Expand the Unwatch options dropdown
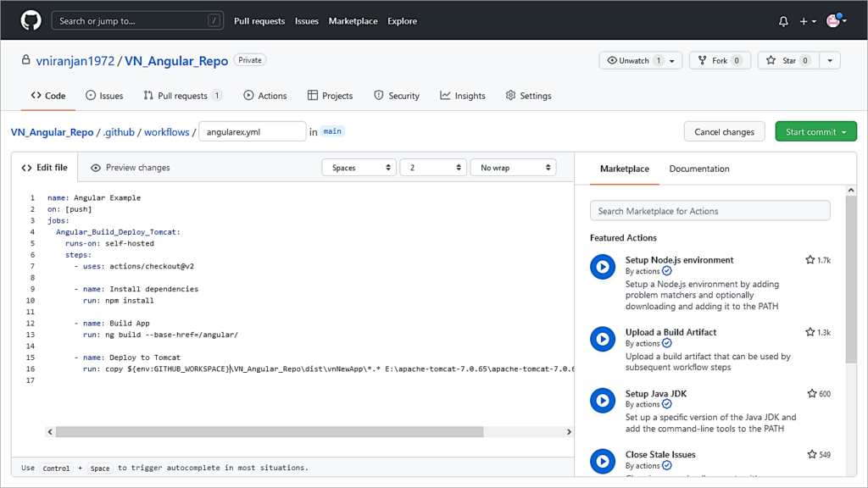This screenshot has height=488, width=868. (672, 60)
